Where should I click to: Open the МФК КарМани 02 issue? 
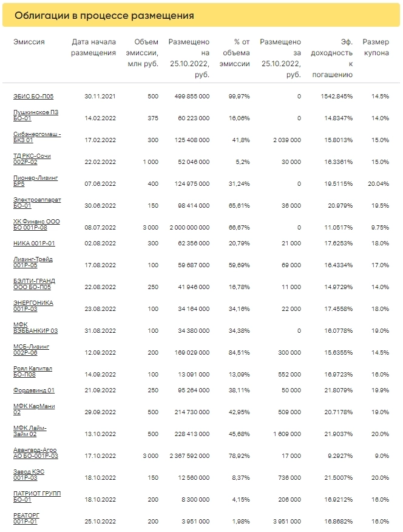(33, 409)
